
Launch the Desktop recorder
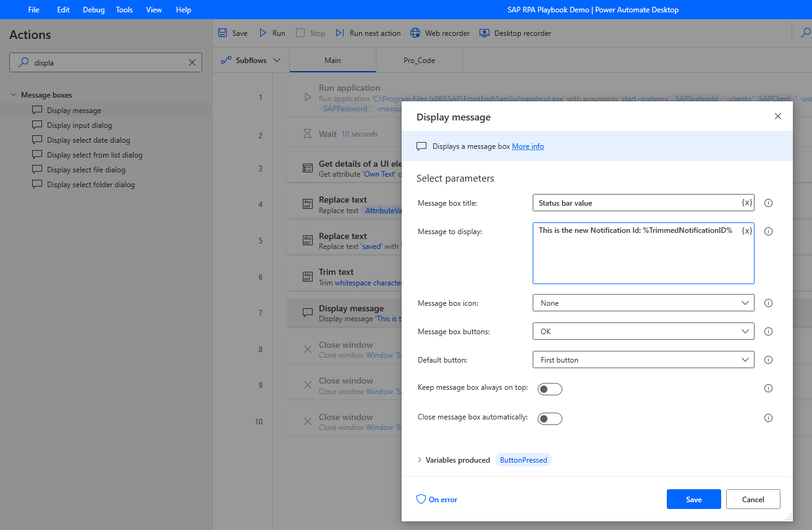[484, 33]
